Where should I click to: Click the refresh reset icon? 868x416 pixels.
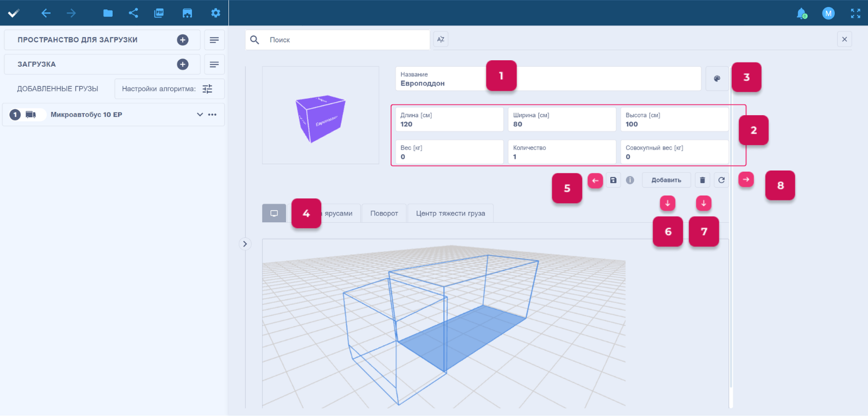point(722,180)
